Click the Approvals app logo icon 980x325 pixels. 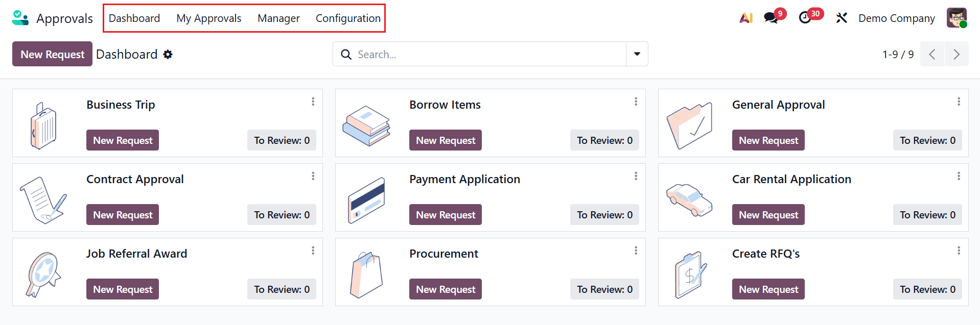(x=20, y=18)
